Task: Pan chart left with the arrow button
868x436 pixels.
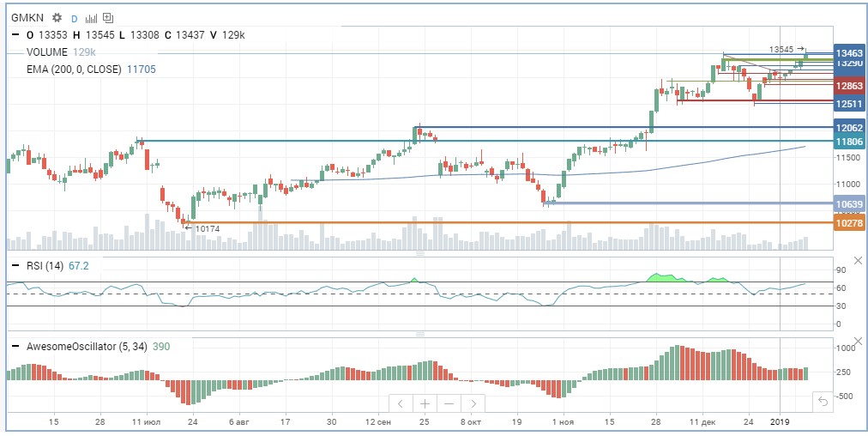Action: tap(401, 403)
